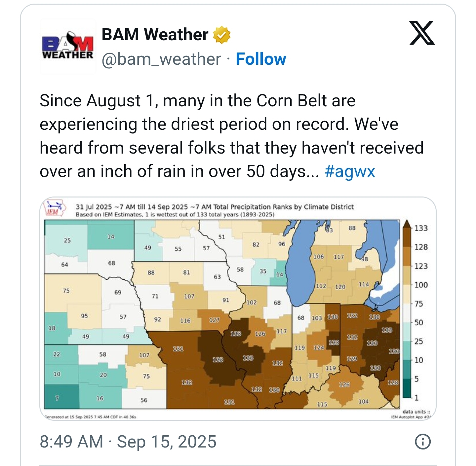This screenshot has height=466, width=476.
Task: Open the #agwx hashtag link
Action: [x=350, y=171]
